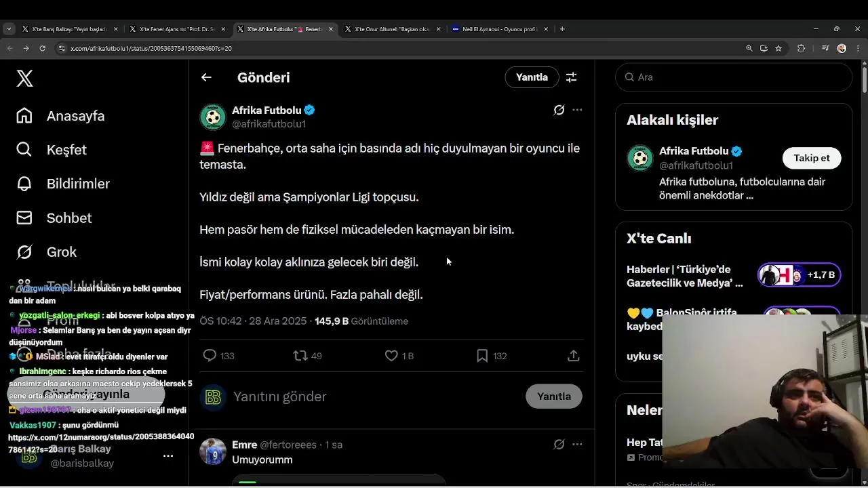Like the Afrika Futbolu post
This screenshot has height=488, width=868.
pyautogui.click(x=391, y=356)
